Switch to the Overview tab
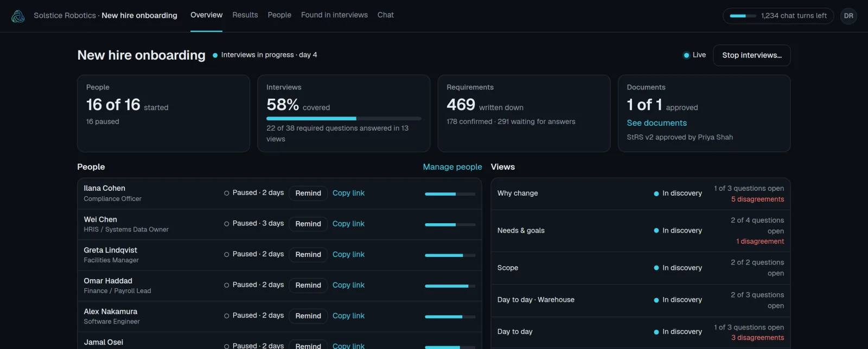This screenshot has width=868, height=349. (206, 15)
